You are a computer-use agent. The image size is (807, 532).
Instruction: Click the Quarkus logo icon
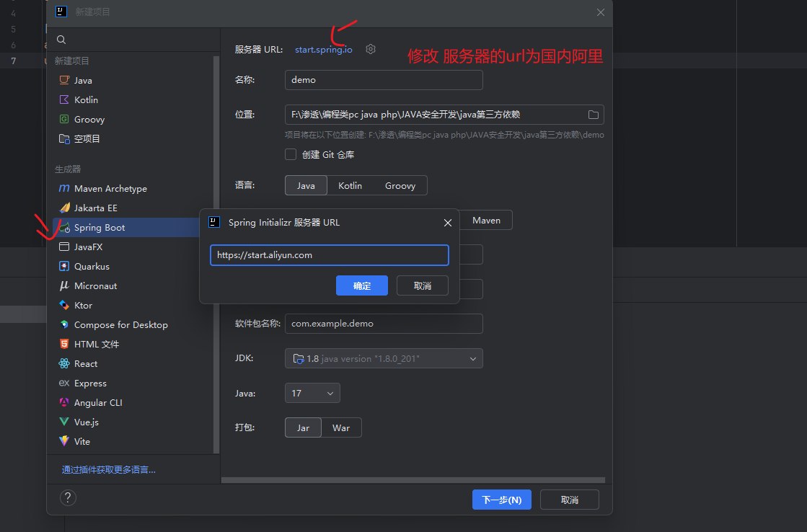tap(64, 266)
